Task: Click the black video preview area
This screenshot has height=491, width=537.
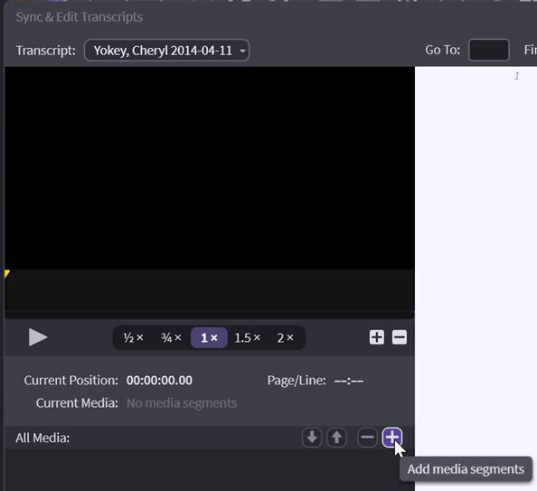Action: coord(210,168)
